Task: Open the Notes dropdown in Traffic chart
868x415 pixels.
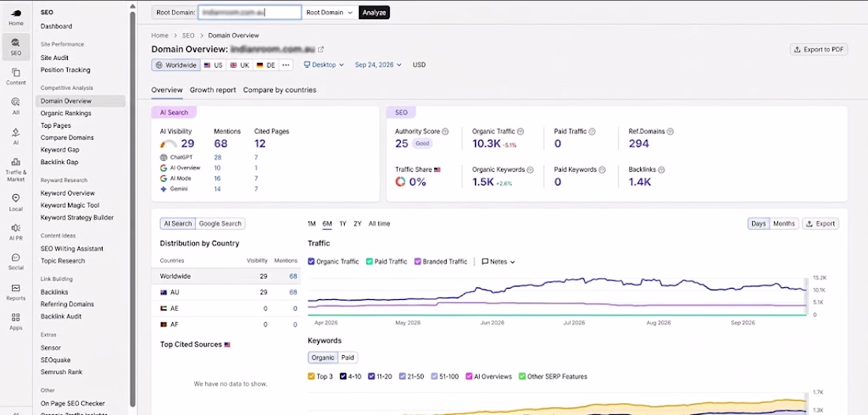Action: tap(498, 262)
